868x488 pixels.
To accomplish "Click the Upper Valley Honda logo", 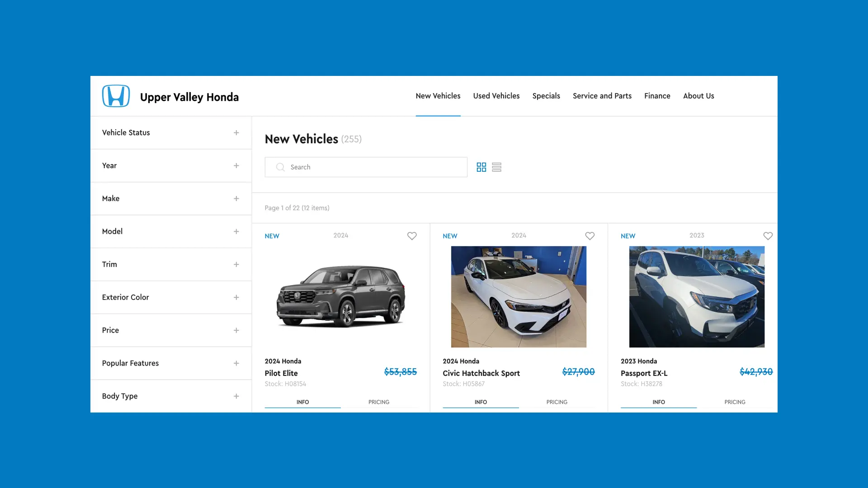I will (116, 96).
